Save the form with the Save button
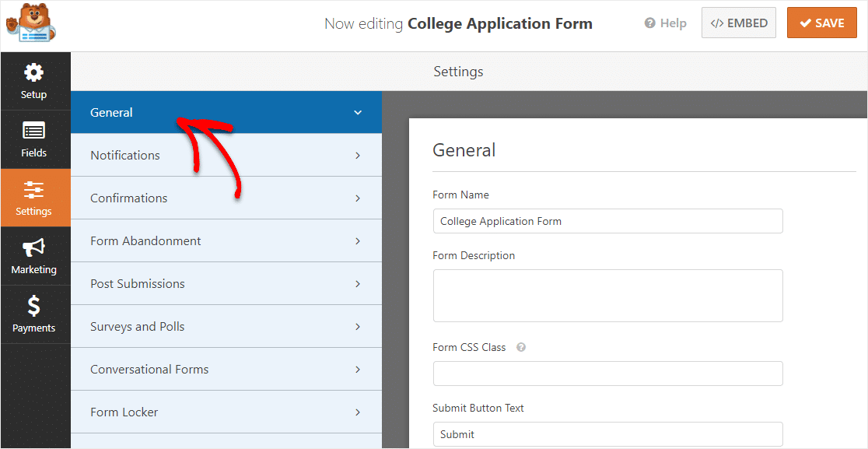868x449 pixels. tap(822, 23)
